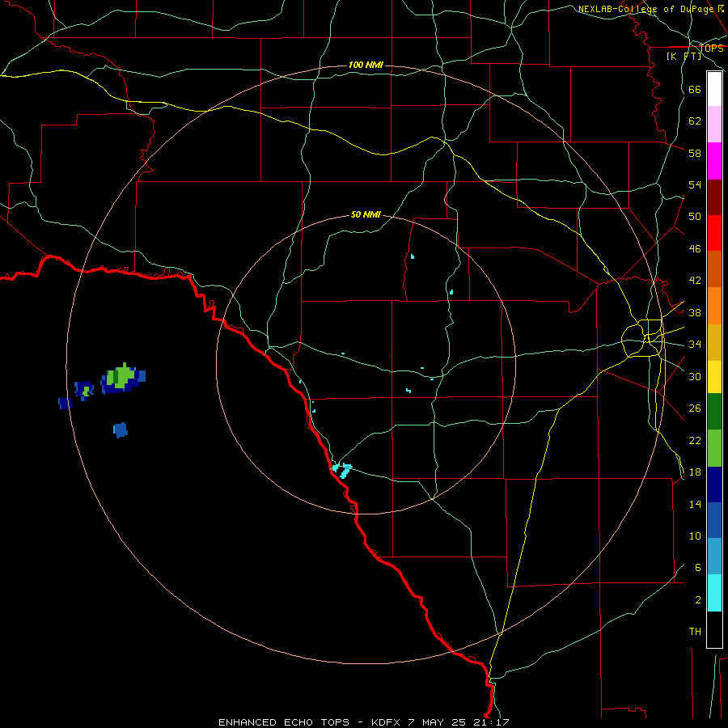The image size is (728, 728).
Task: Click the "26" legend value
Action: [x=695, y=408]
